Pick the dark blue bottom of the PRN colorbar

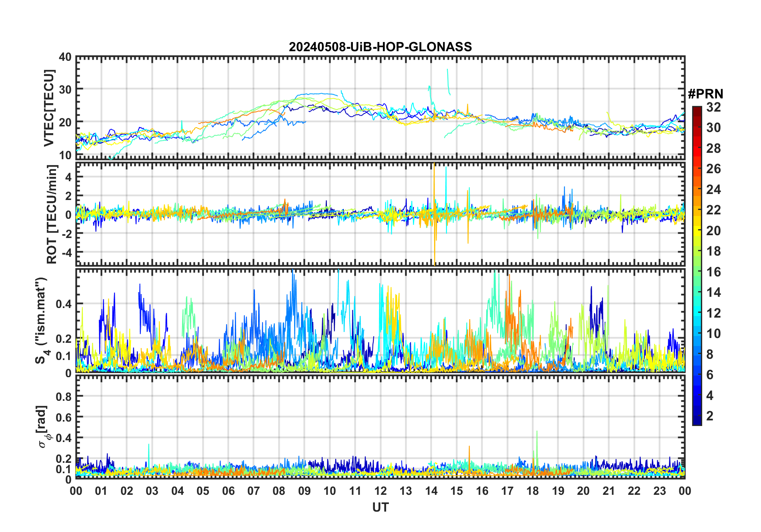[697, 420]
